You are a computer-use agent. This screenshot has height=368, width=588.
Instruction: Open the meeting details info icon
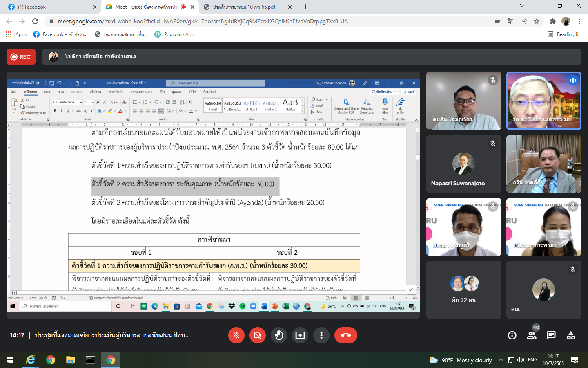point(512,336)
